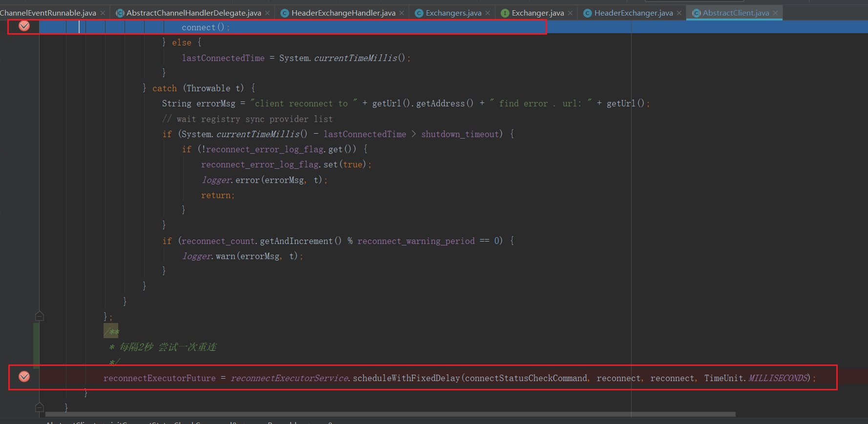Image resolution: width=868 pixels, height=424 pixels.
Task: Click 'shutdown_timeout' in the if condition
Action: coord(460,134)
